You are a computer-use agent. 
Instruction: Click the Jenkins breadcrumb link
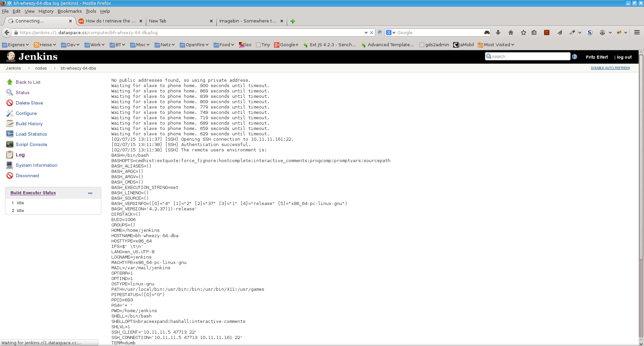[13, 68]
